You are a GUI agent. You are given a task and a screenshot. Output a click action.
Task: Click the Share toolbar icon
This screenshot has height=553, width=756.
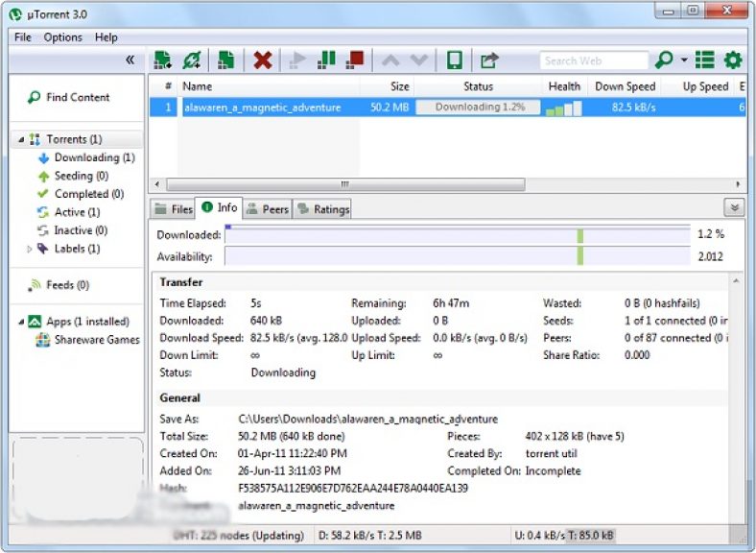489,60
